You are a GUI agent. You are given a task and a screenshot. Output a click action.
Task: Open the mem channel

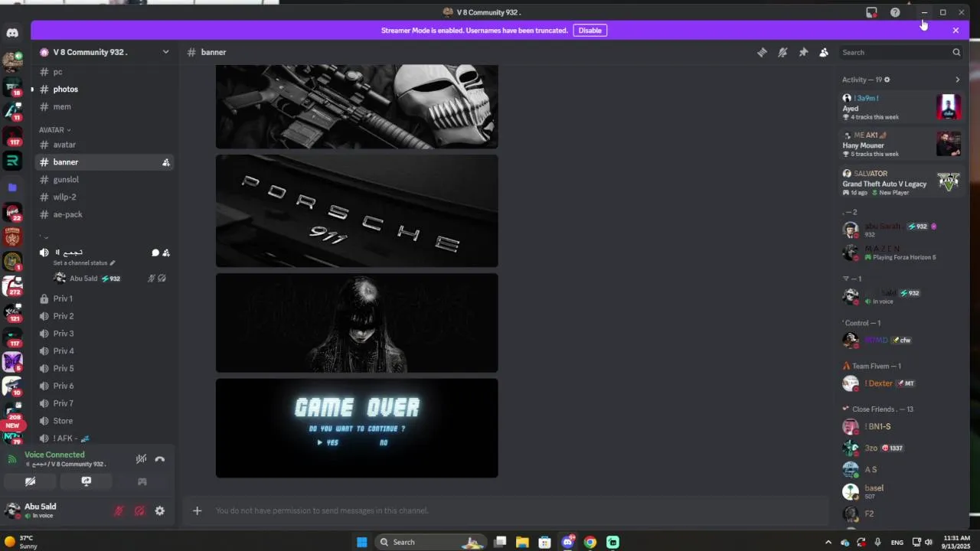104,107
